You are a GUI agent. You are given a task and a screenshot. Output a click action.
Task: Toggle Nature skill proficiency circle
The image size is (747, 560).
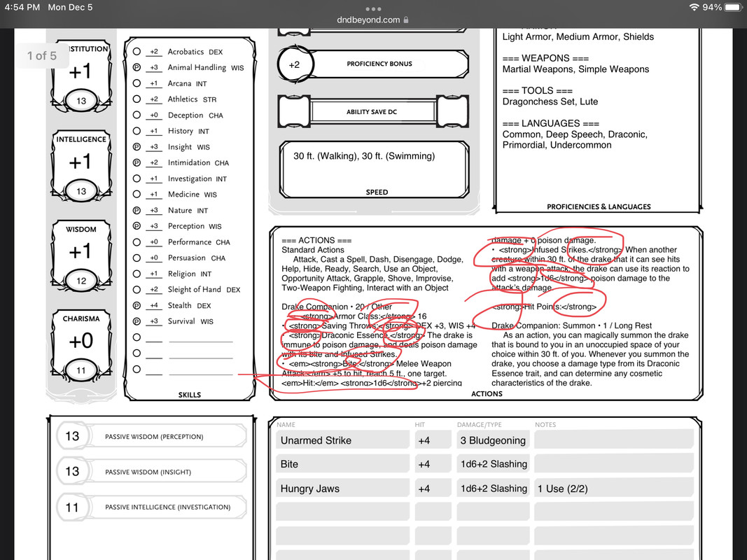click(x=137, y=210)
